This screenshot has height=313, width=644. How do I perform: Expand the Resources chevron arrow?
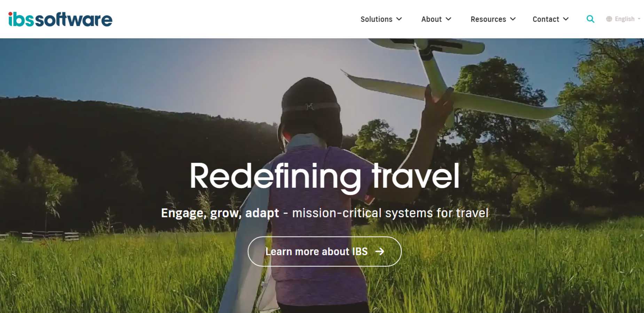click(x=513, y=19)
